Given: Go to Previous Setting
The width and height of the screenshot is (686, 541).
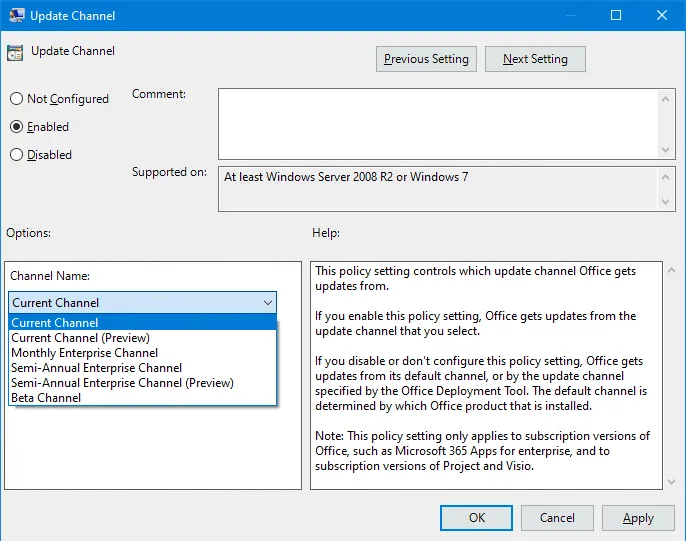Looking at the screenshot, I should pyautogui.click(x=426, y=59).
